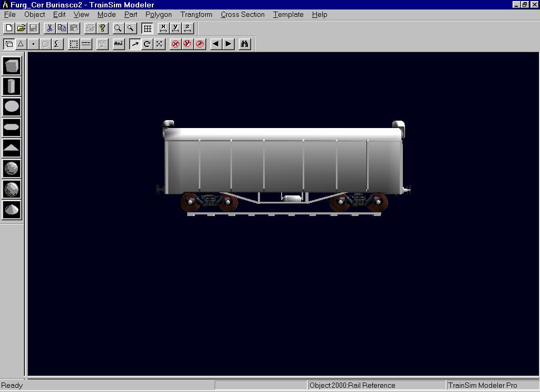Expand the Cross Section menu
This screenshot has width=540, height=392.
point(243,14)
